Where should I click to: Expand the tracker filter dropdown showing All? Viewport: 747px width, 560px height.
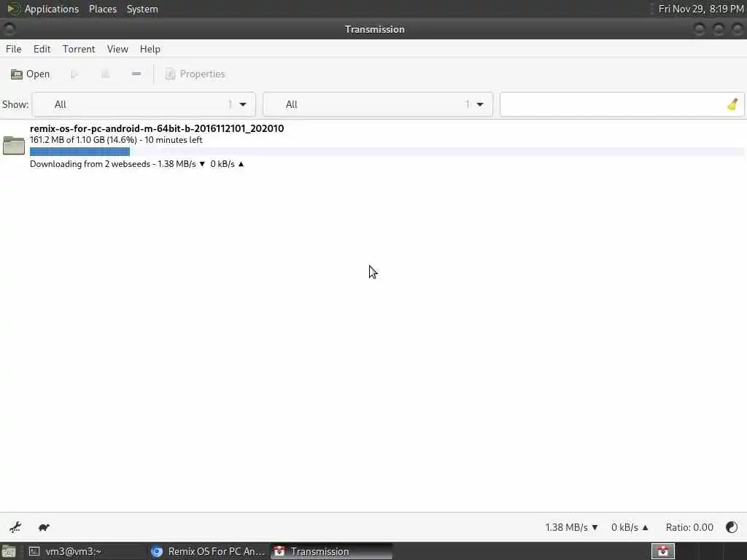378,104
